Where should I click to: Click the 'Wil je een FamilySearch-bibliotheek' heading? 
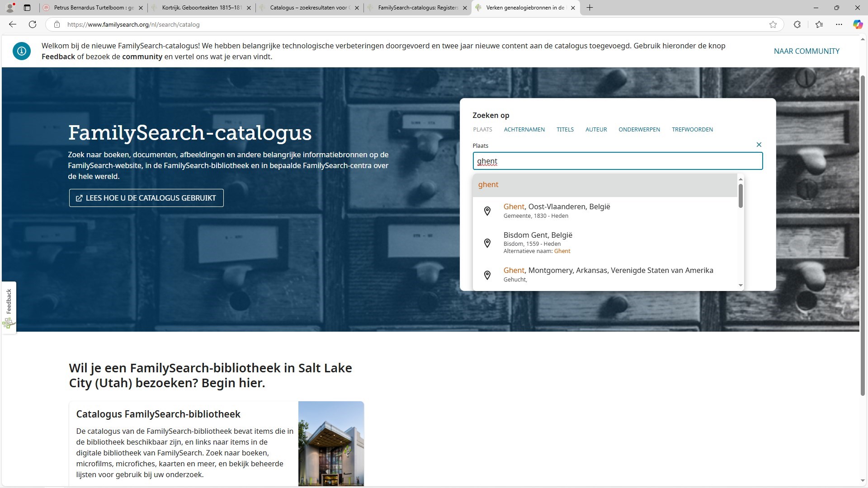[210, 375]
